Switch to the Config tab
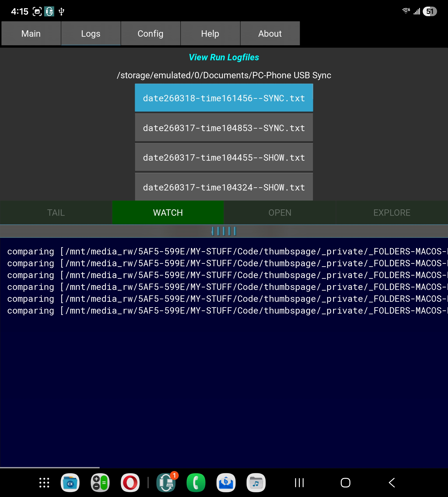This screenshot has width=448, height=497. (x=150, y=33)
